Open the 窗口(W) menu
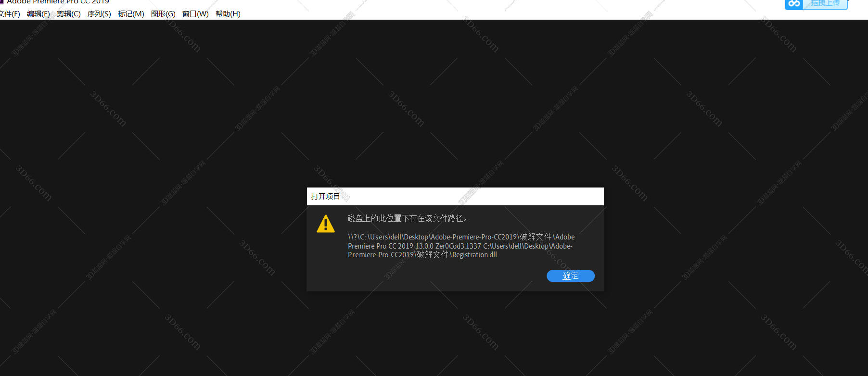 tap(195, 14)
